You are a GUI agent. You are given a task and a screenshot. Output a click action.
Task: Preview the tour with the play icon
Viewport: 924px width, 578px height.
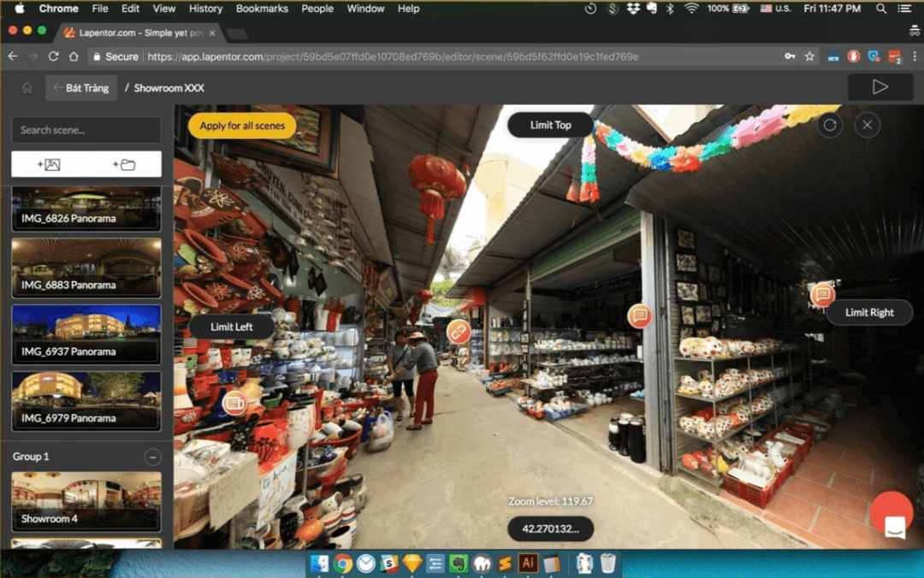point(880,86)
